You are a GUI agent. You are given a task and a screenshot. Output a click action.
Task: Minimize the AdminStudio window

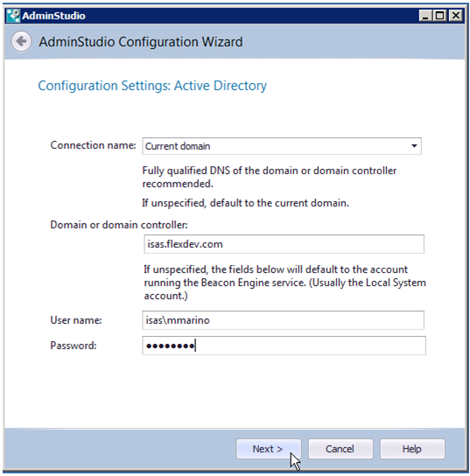tap(425, 16)
